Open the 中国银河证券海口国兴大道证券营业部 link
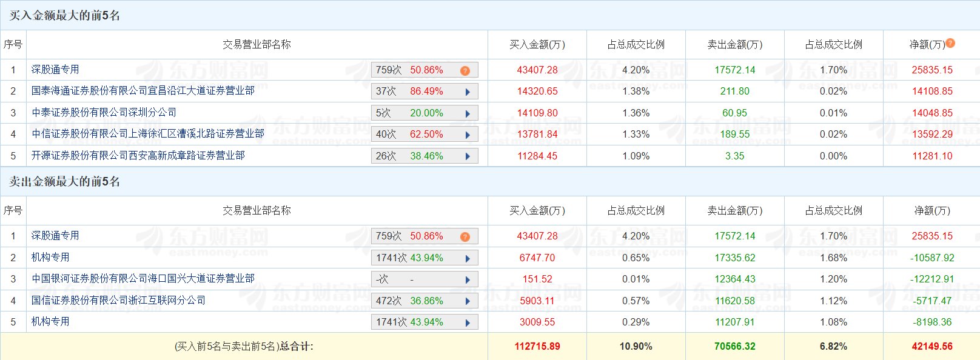 pyautogui.click(x=143, y=279)
